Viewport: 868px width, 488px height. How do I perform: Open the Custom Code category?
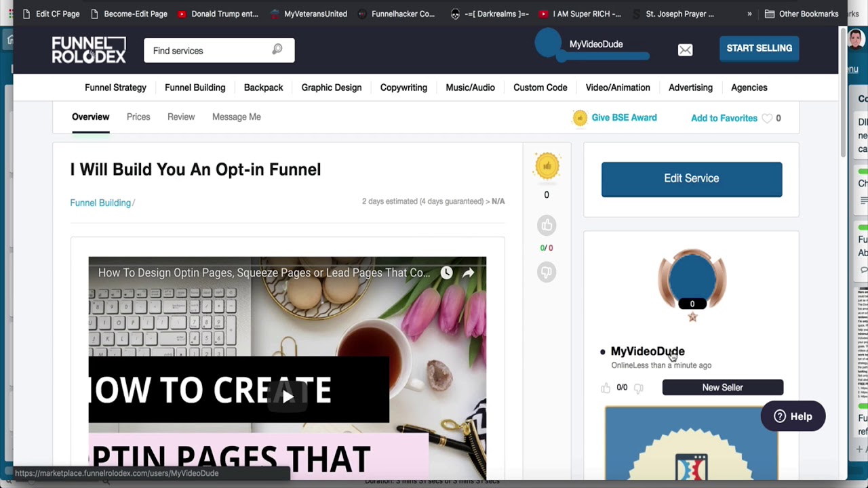tap(540, 87)
